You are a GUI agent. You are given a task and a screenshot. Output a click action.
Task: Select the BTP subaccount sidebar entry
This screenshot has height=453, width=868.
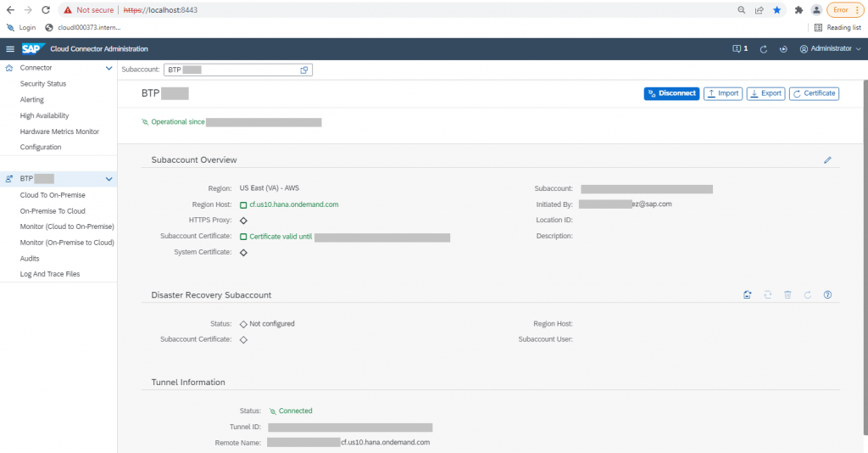[x=58, y=178]
